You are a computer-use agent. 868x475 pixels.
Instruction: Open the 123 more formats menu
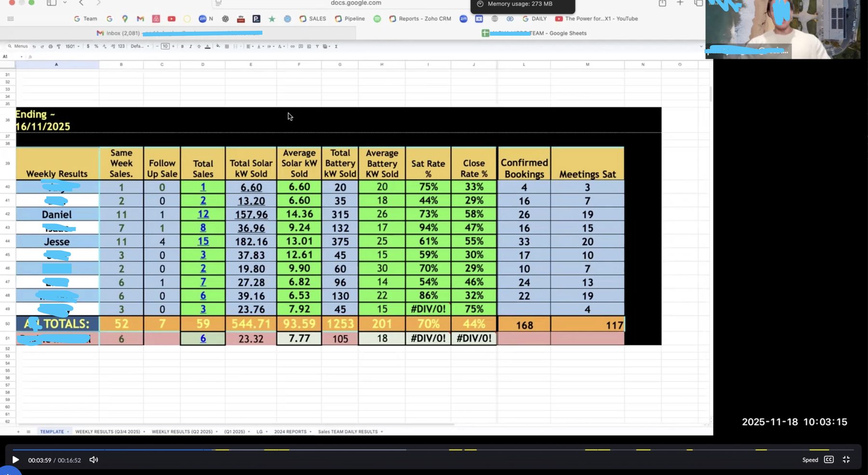click(x=121, y=46)
